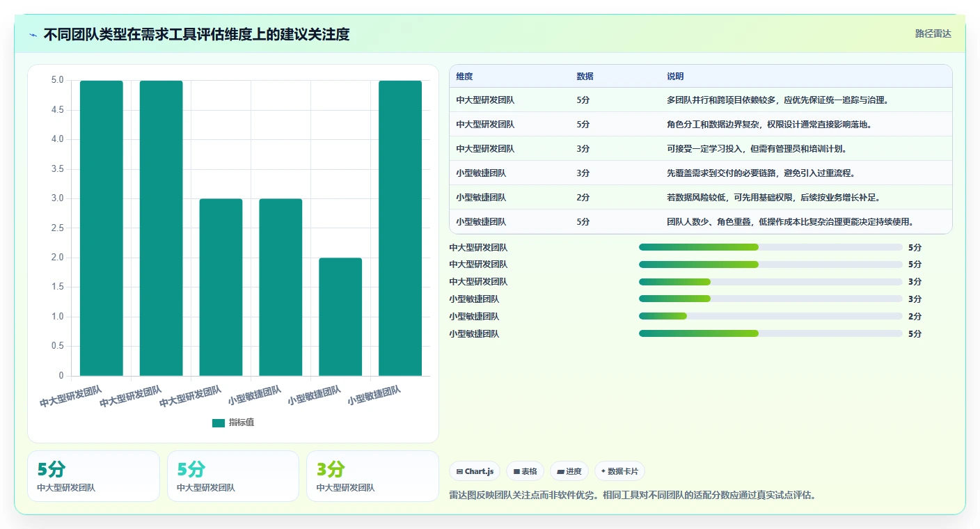The width and height of the screenshot is (980, 529).
Task: Select row 团队人数少、角色重叠
Action: (701, 221)
